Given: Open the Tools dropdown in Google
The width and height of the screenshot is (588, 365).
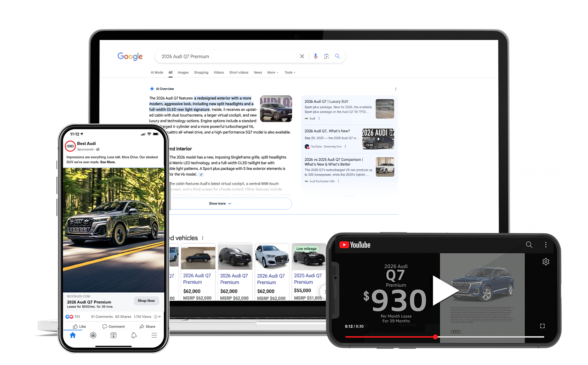Looking at the screenshot, I should point(290,73).
